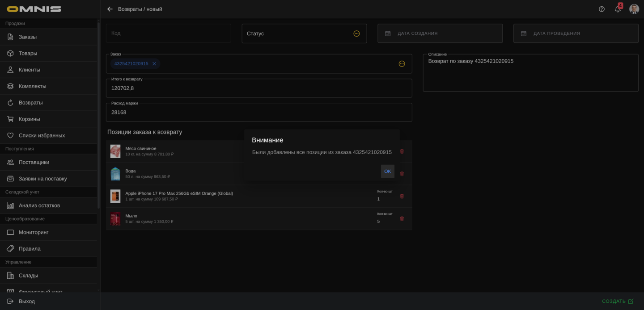The height and width of the screenshot is (310, 644).
Task: Open the help question mark icon
Action: click(602, 9)
